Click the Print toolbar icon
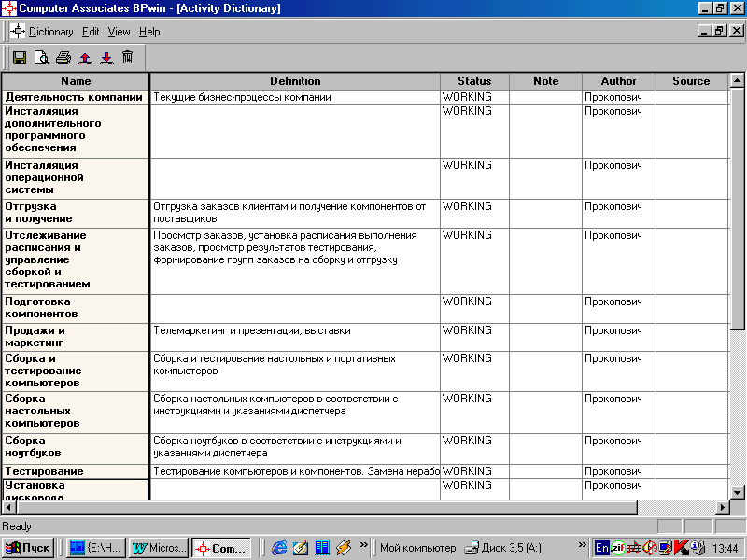 click(63, 58)
